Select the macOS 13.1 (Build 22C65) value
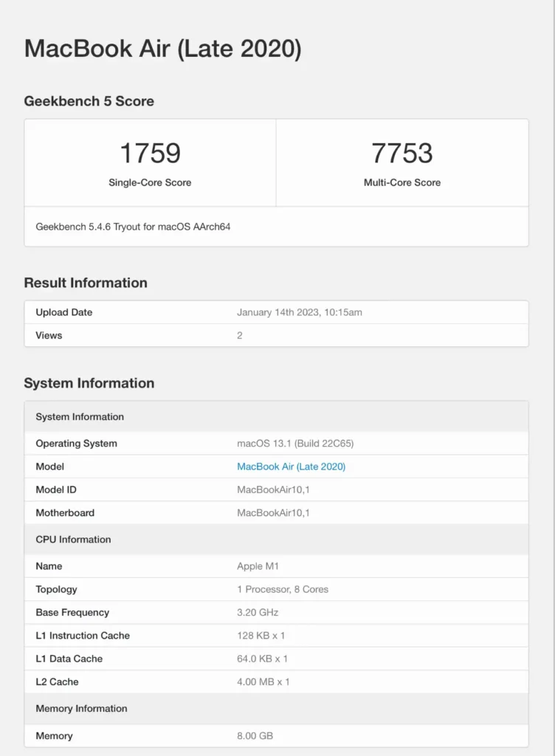555x756 pixels. click(x=295, y=444)
